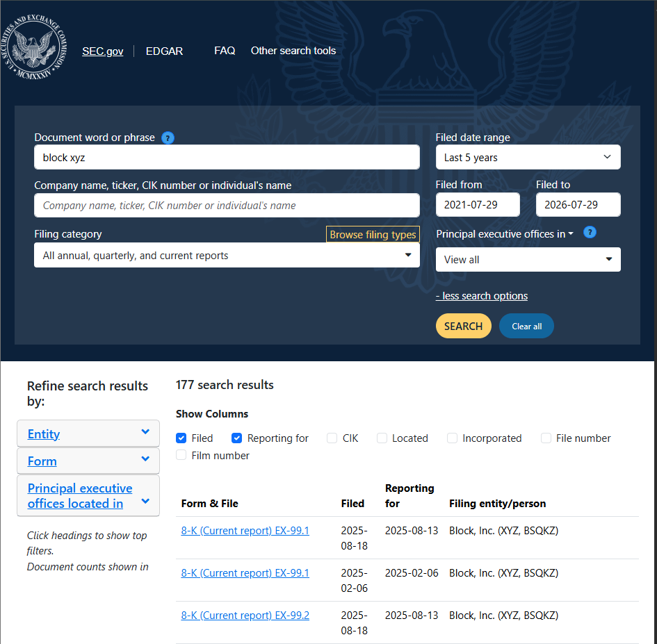This screenshot has height=644, width=657.
Task: Enable the File number column checkbox
Action: pyautogui.click(x=546, y=438)
